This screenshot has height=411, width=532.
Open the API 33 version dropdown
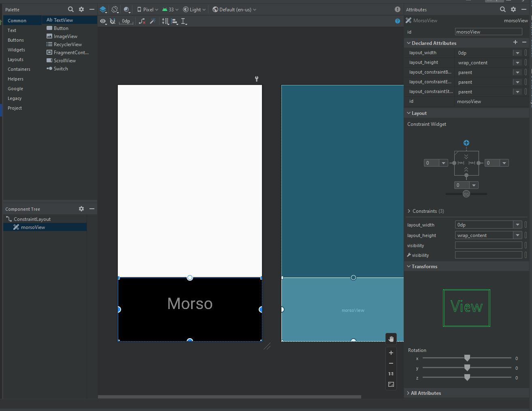(170, 9)
